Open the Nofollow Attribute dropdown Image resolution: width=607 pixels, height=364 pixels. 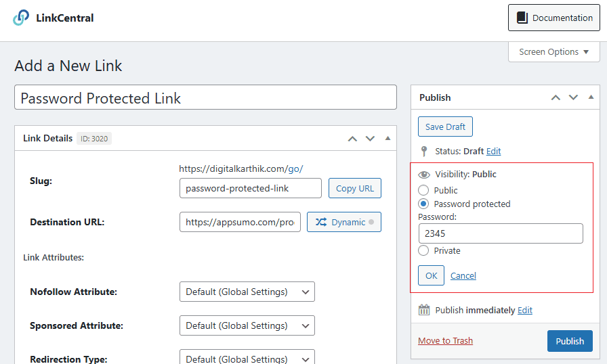247,292
